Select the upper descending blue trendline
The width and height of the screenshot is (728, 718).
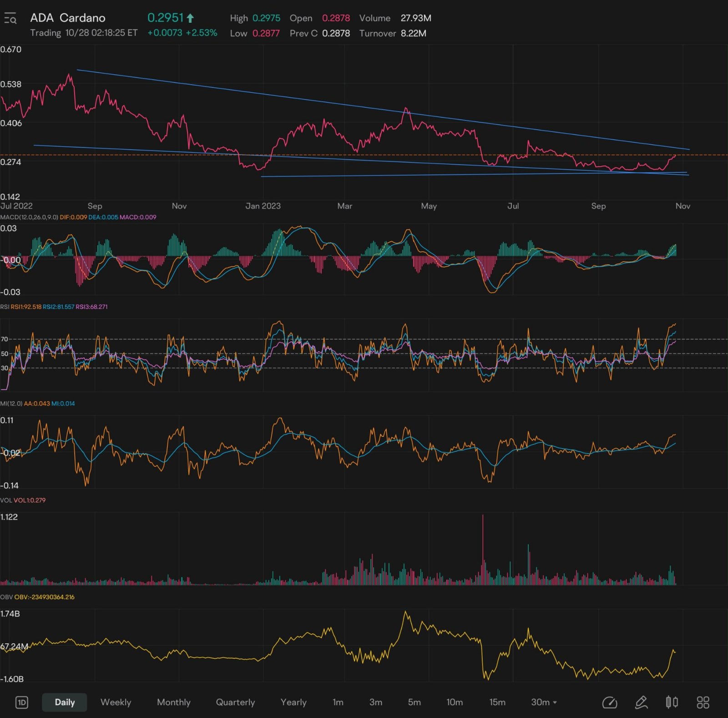(383, 110)
